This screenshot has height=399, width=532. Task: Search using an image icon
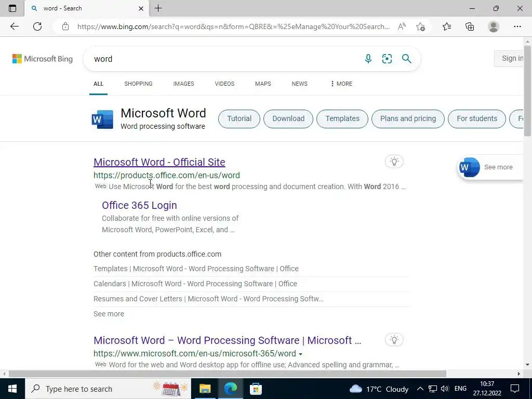(x=387, y=59)
